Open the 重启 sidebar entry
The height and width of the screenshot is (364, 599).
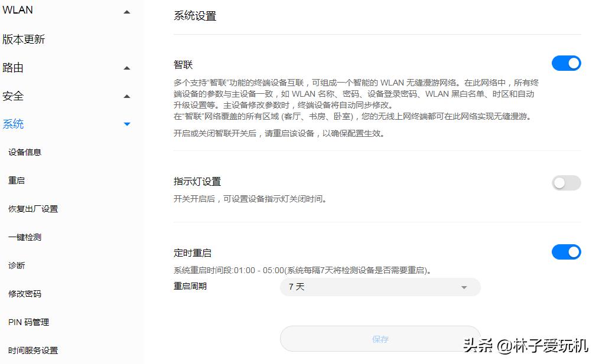[16, 181]
